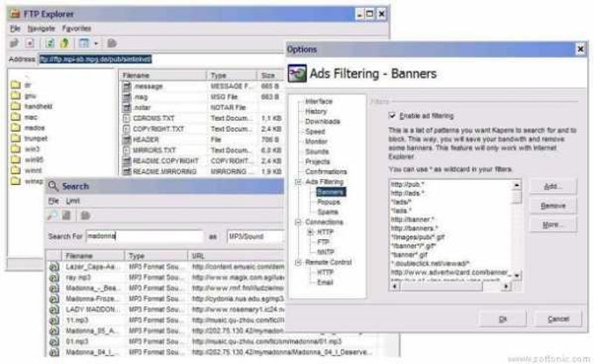Toggle the Enable ad filtering checkbox
This screenshot has height=364, width=594.
[392, 115]
